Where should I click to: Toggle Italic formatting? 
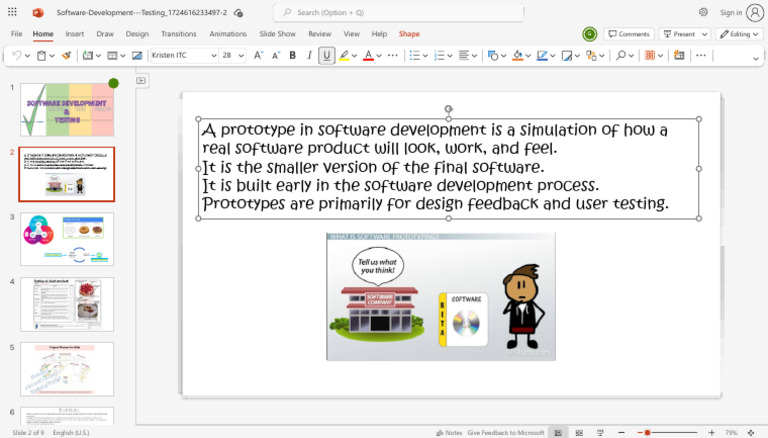pyautogui.click(x=309, y=56)
